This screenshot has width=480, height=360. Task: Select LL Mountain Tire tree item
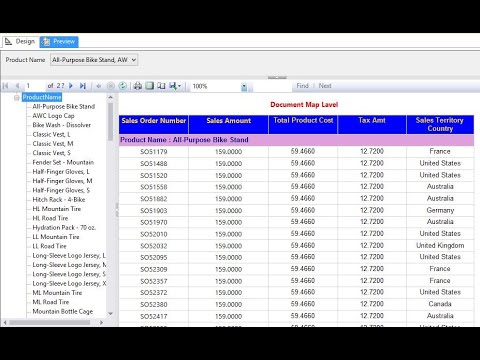tap(56, 237)
